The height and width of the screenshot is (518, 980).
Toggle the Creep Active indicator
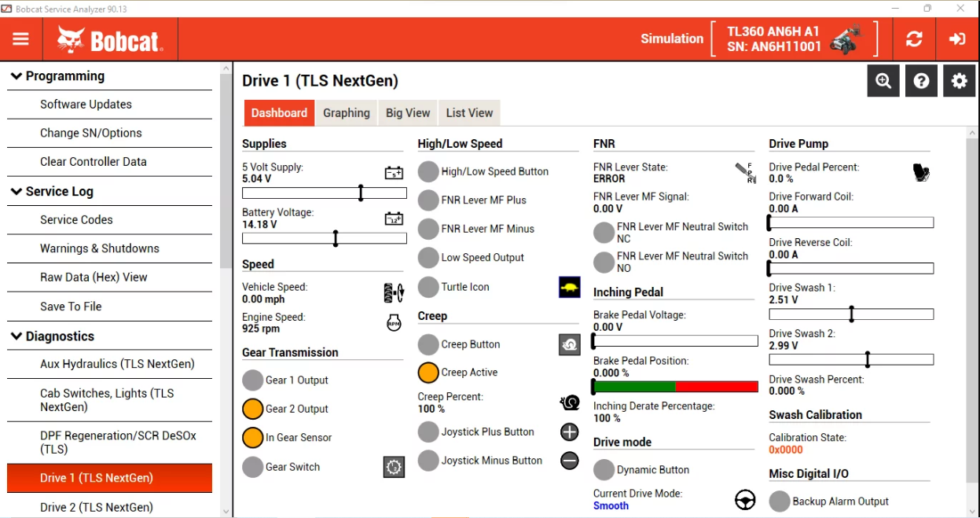[x=428, y=372]
